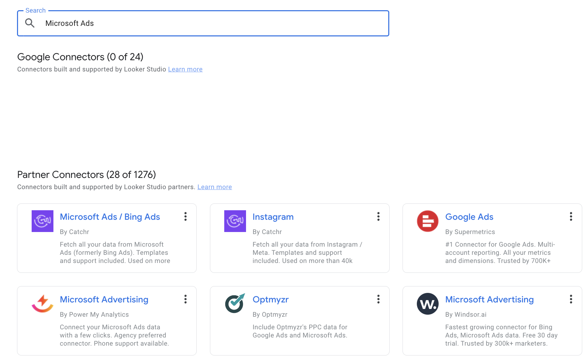Open the Google Ads card's three-dot menu
This screenshot has height=364, width=588.
pyautogui.click(x=571, y=217)
